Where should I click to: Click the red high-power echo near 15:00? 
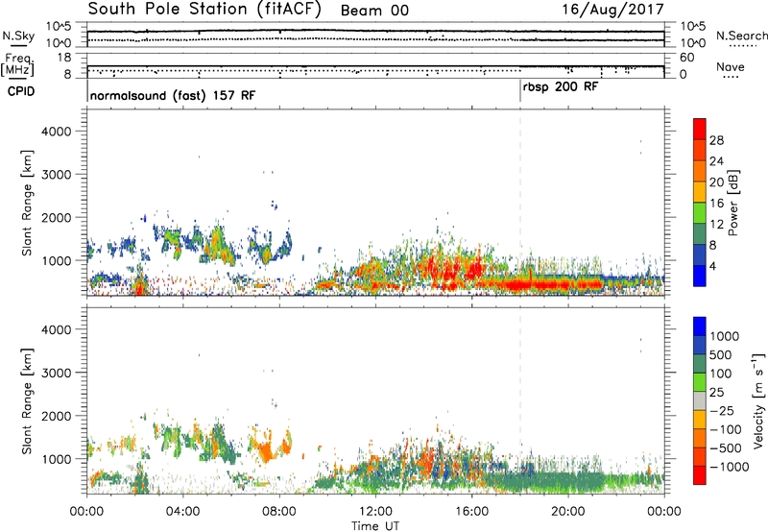point(450,272)
